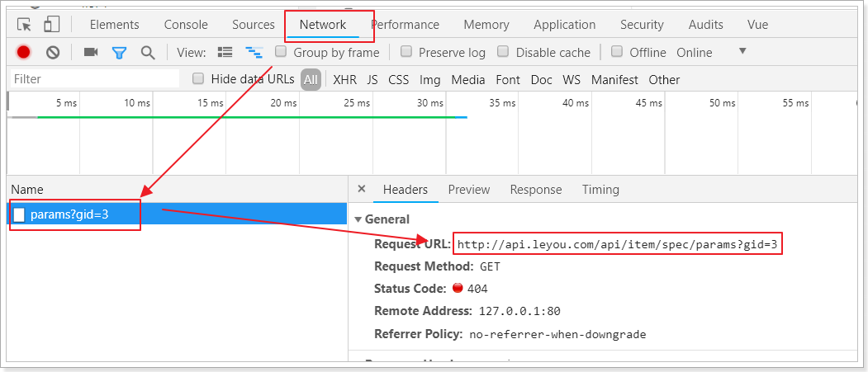Toggle the device toolbar icon
Screen dimensions: 868x372
click(x=52, y=25)
